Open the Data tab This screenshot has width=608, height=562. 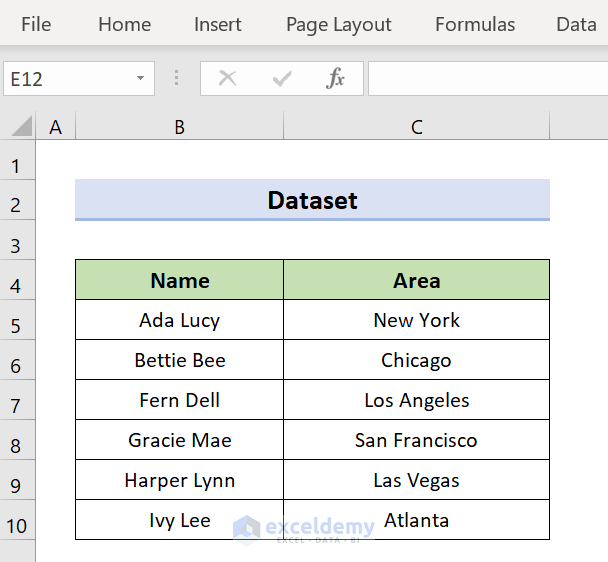[x=576, y=25]
